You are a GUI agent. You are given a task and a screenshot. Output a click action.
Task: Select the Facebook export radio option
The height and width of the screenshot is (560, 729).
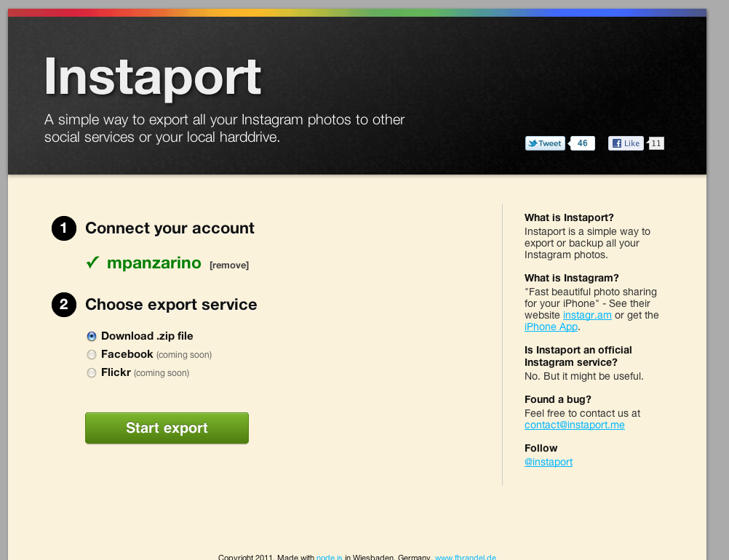pos(92,355)
